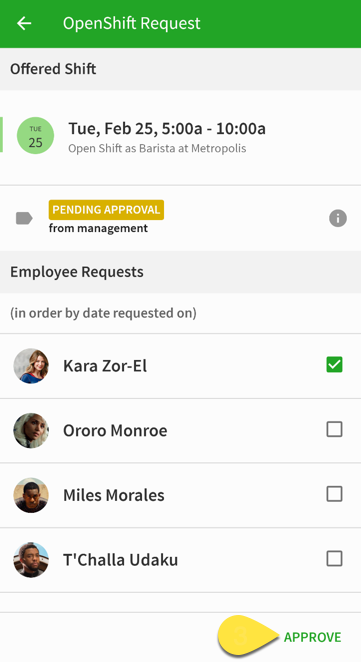This screenshot has width=361, height=662.
Task: Tap T'Challa Udaku's avatar image
Action: click(31, 559)
